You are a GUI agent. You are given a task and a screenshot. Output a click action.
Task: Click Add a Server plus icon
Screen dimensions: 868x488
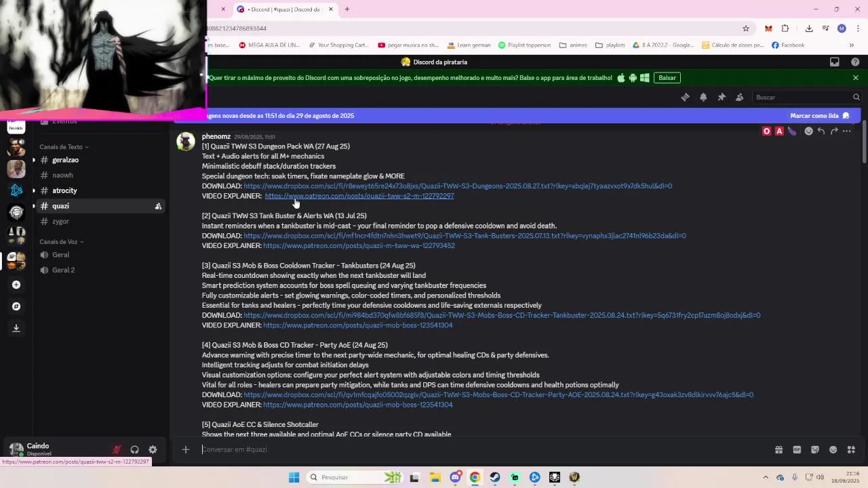(x=16, y=285)
